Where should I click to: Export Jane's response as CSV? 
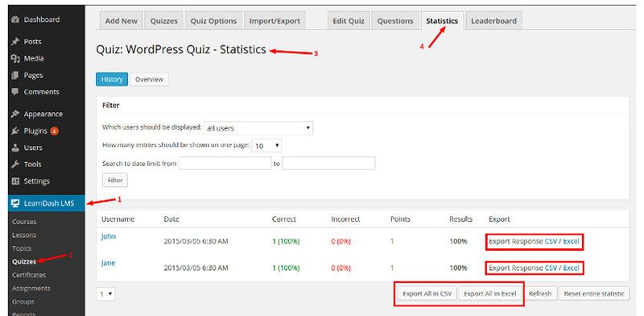[x=551, y=268]
